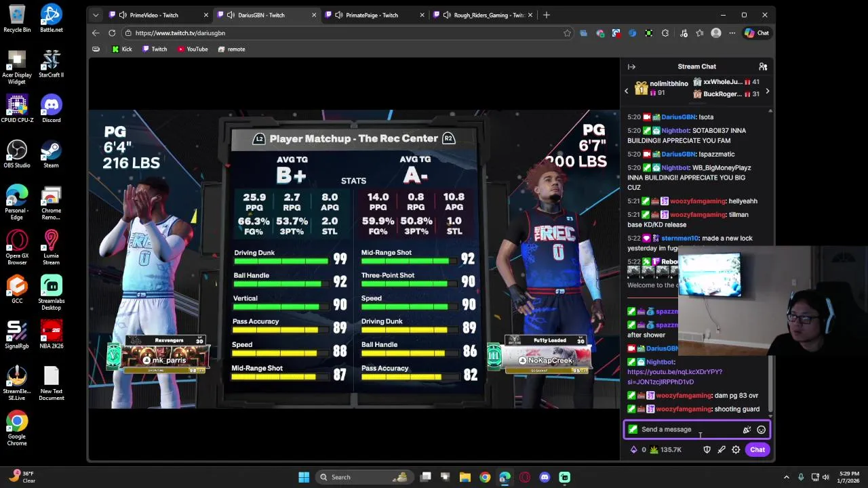Launch Opera GX Browser from the desktop

click(x=17, y=248)
